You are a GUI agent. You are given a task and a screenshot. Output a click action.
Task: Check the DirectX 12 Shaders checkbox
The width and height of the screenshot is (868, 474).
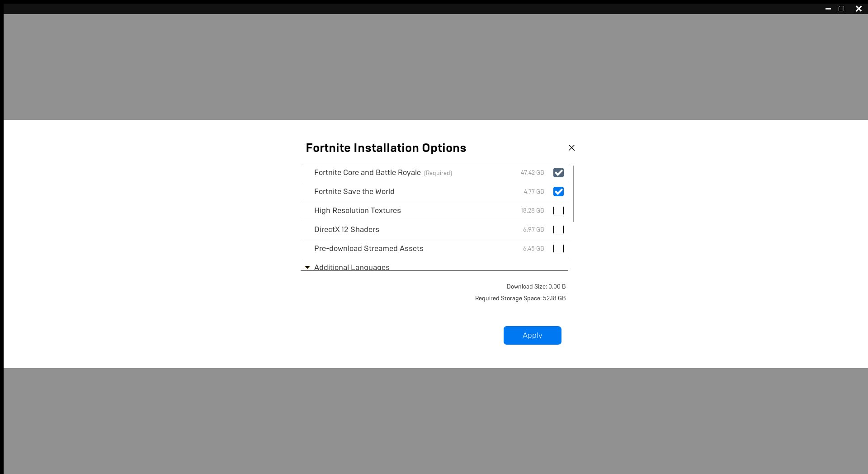558,230
